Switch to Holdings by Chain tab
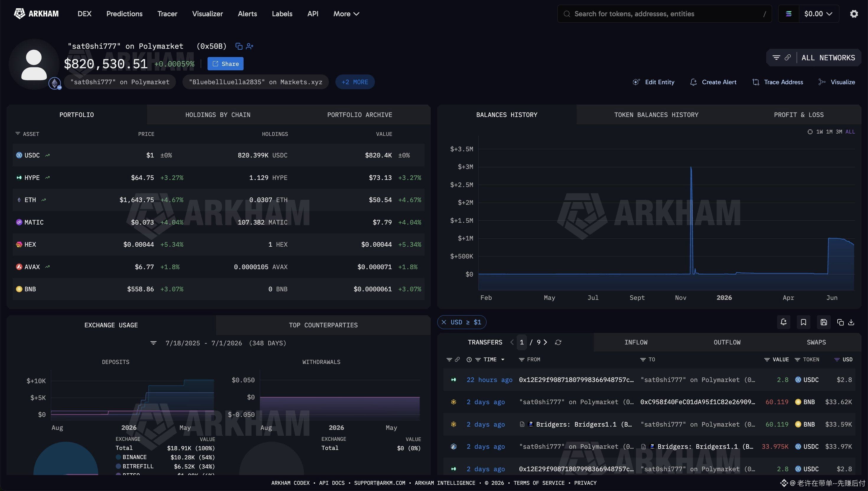Screen dimensions: 868x491 coord(218,115)
